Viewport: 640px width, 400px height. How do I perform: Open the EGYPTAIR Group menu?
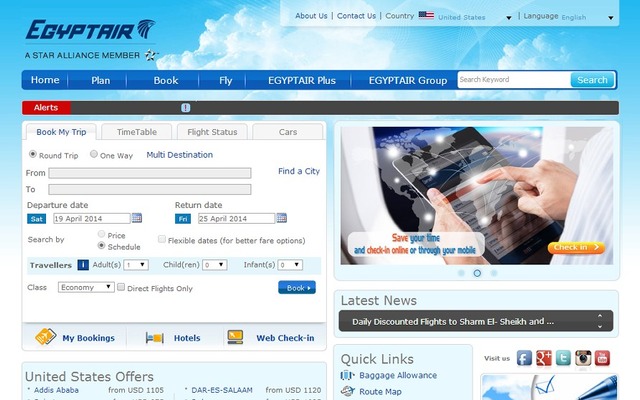pos(408,80)
